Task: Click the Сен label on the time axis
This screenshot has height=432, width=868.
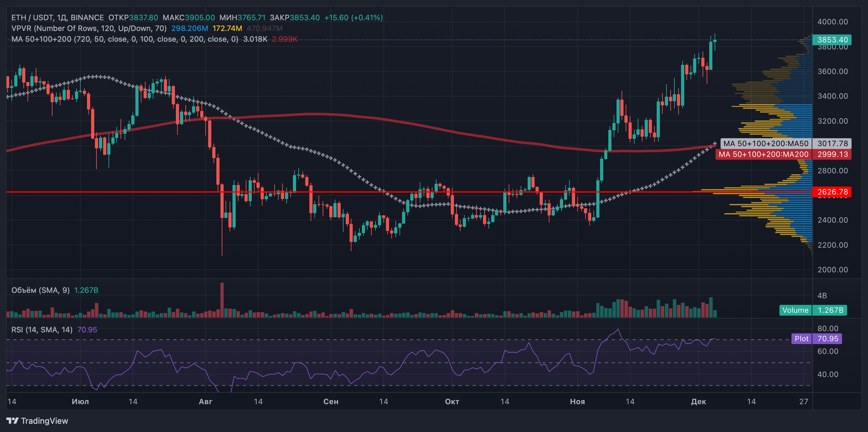Action: point(331,401)
